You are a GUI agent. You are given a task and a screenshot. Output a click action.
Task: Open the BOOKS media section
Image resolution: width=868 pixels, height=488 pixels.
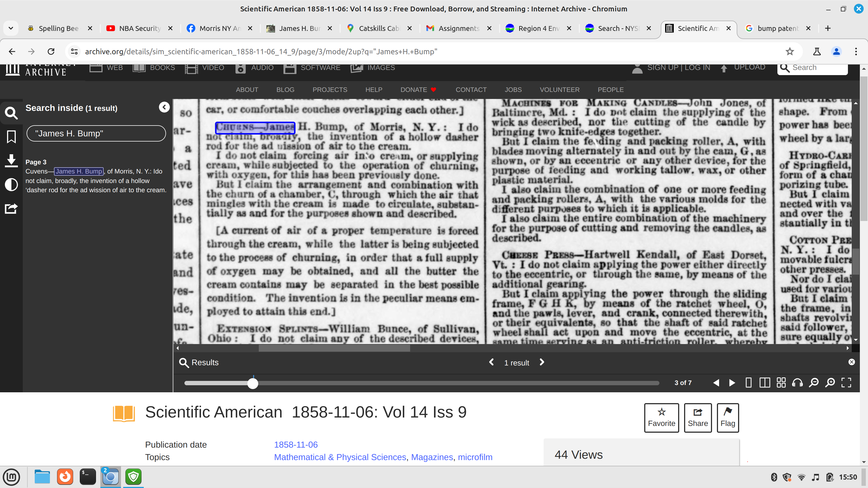(x=154, y=68)
